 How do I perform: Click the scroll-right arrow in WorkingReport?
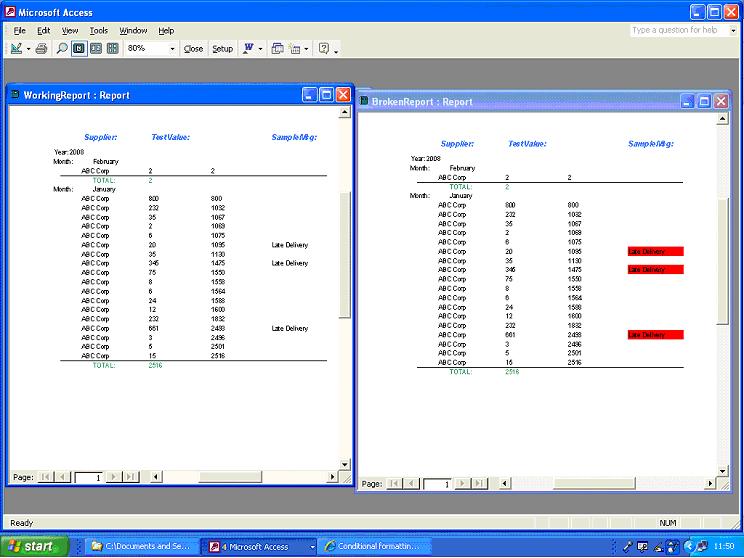coord(332,476)
